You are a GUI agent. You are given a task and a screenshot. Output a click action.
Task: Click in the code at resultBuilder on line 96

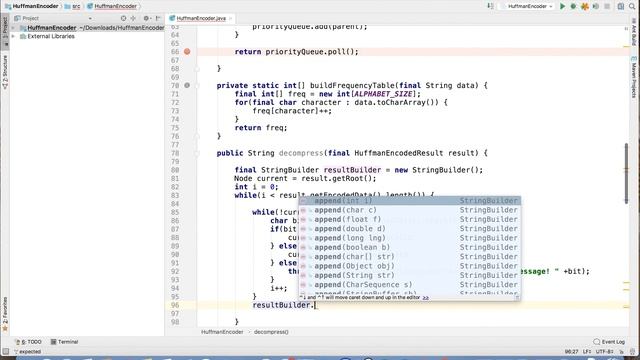click(x=282, y=305)
